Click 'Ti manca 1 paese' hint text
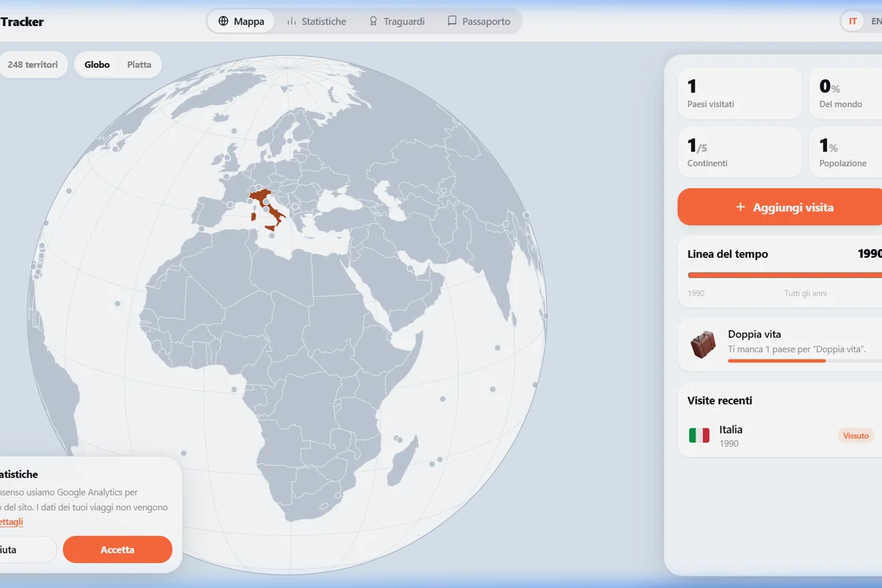 797,349
